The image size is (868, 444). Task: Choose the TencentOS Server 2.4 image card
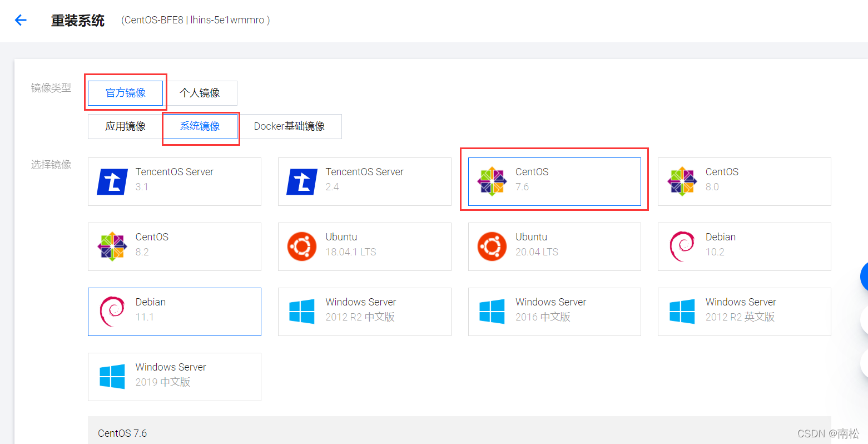point(365,181)
